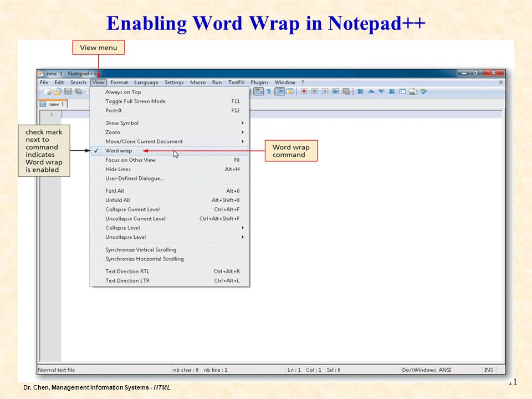This screenshot has height=399, width=532.
Task: Select the new 1 document tab
Action: pos(53,104)
